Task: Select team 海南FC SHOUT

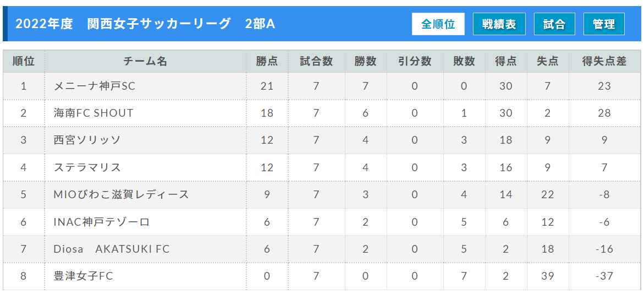Action: point(93,113)
